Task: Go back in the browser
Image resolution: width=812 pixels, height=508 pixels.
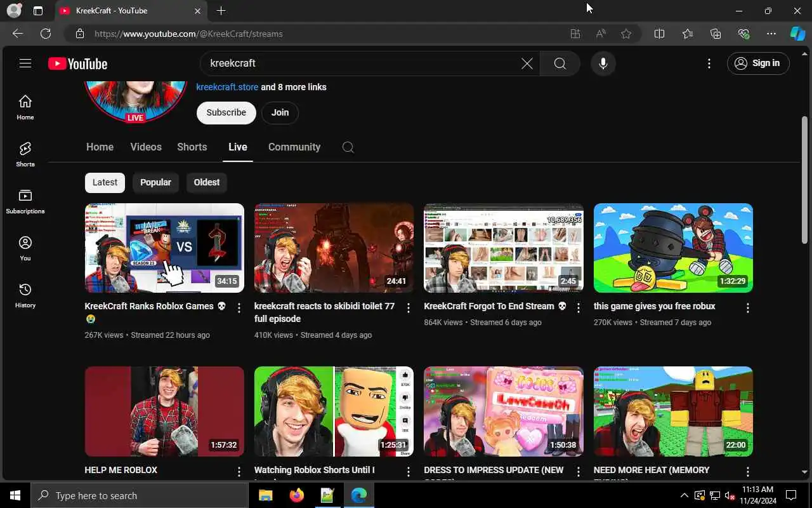Action: [18, 34]
